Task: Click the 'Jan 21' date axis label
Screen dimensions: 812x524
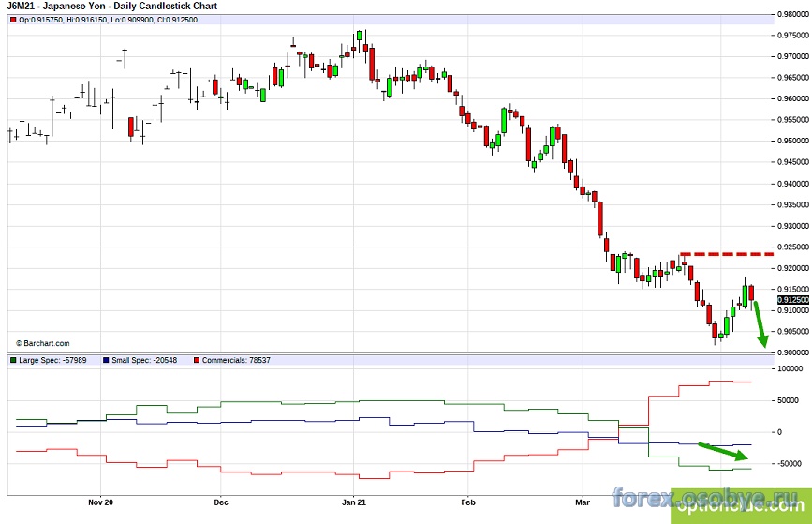Action: click(x=354, y=502)
